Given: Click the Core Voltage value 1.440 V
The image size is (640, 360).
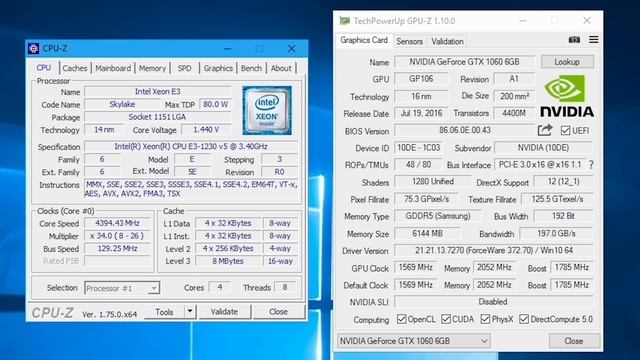Looking at the screenshot, I should point(206,129).
